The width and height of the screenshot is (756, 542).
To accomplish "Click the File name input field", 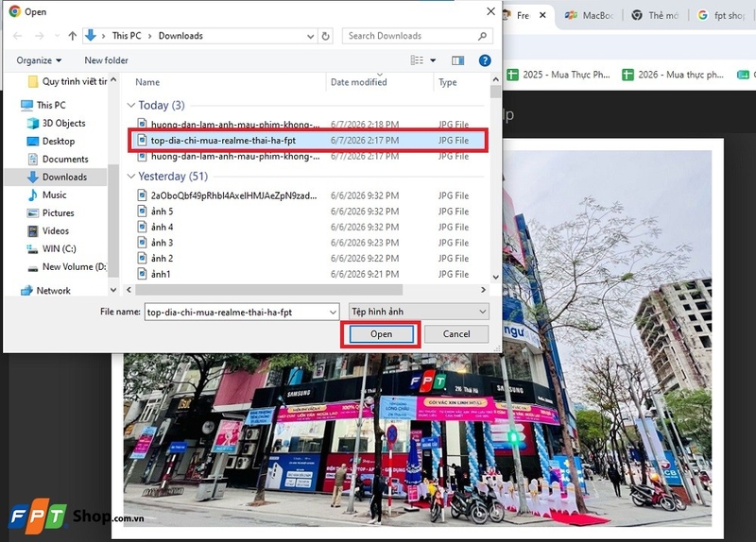I will point(235,312).
